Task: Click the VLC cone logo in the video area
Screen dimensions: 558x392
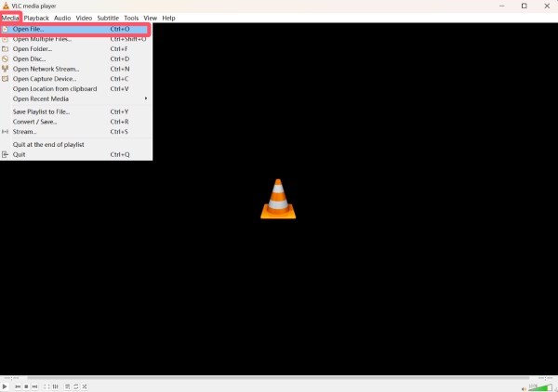Action: (x=278, y=199)
